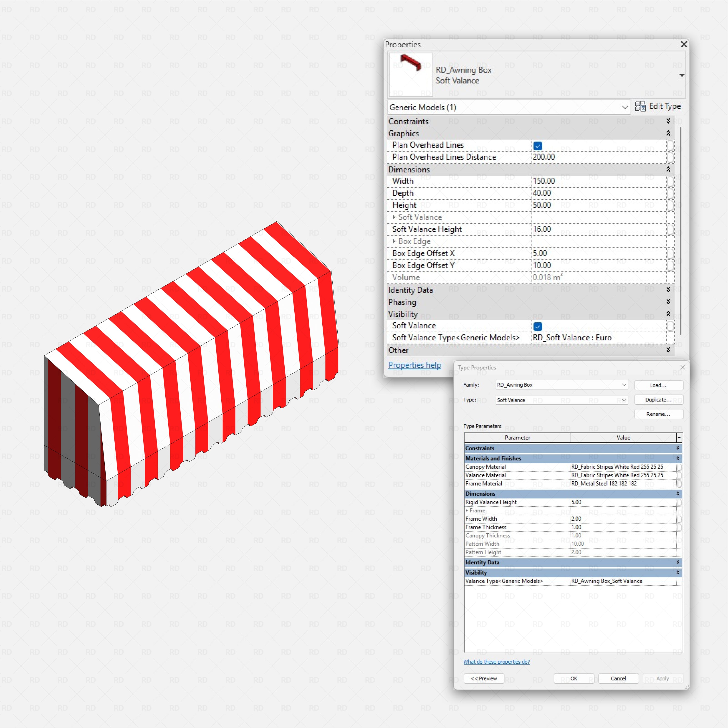
Task: Collapse the Dimensions section in Properties
Action: point(668,169)
